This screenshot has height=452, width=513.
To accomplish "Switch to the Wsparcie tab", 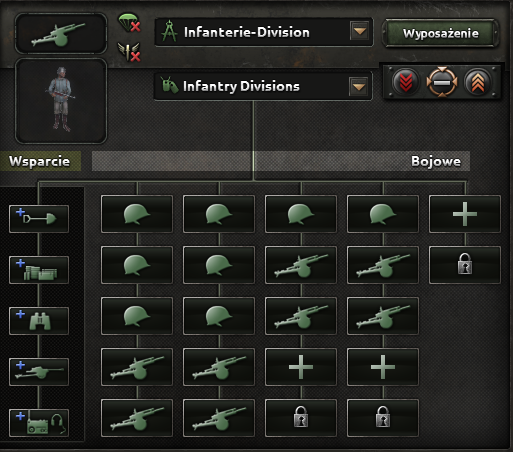I will click(x=40, y=161).
